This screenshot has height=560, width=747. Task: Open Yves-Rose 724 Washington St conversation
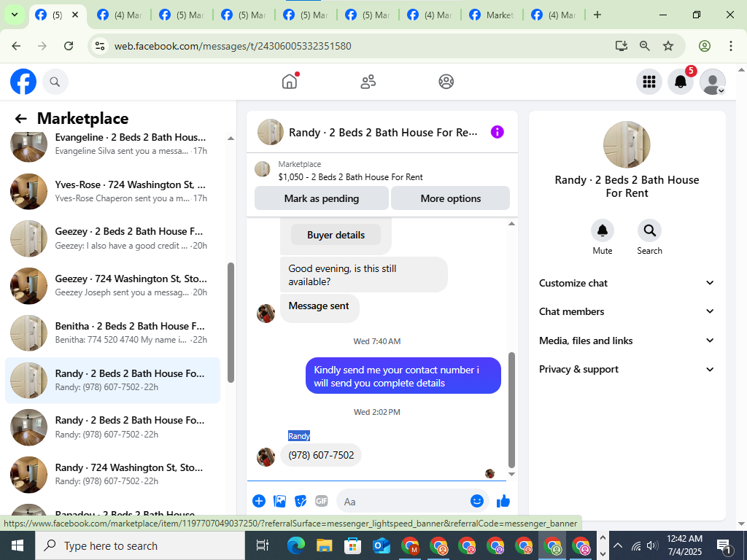[x=113, y=191]
